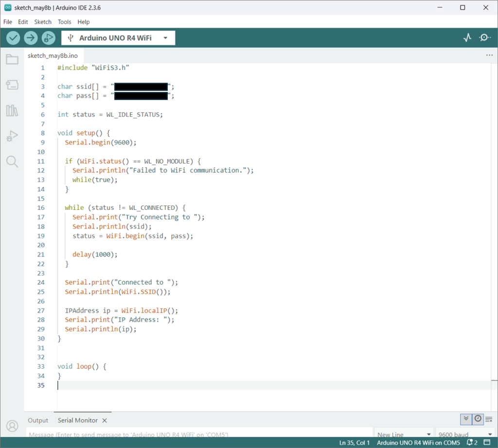Open the Serial Monitor magnifier icon
Viewport: 498px width, 448px height.
[484, 38]
